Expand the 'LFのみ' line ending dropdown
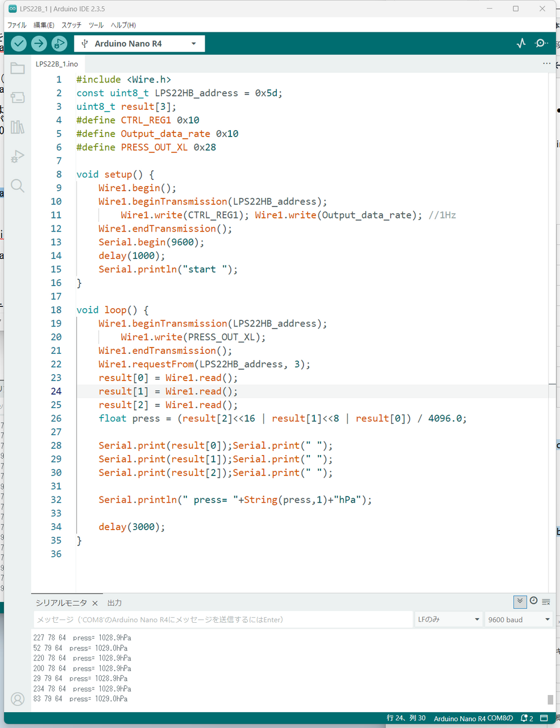 (448, 619)
